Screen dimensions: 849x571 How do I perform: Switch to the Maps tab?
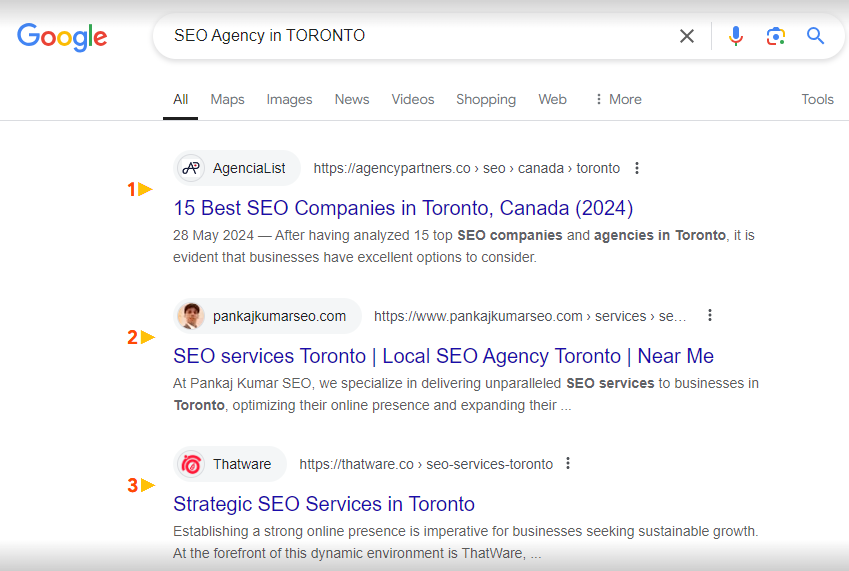227,100
